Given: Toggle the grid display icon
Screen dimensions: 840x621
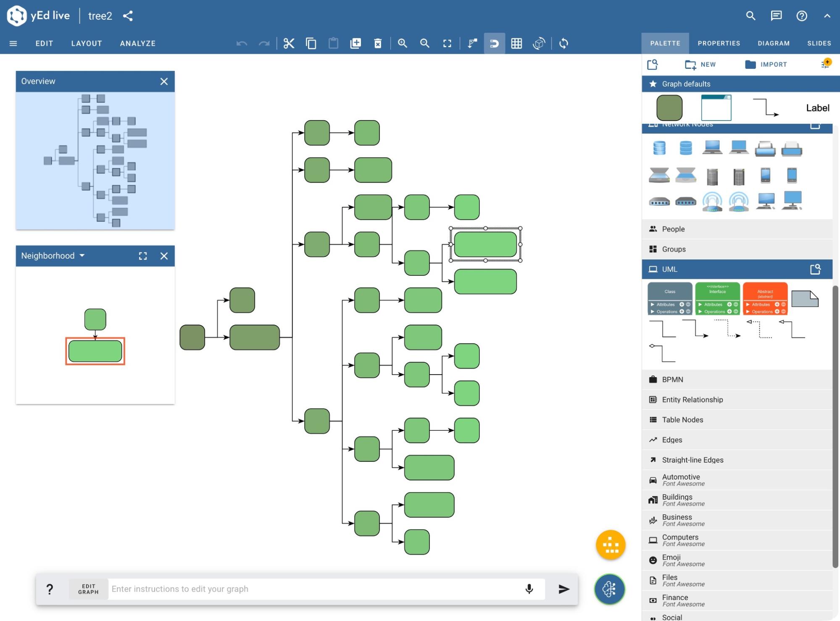Looking at the screenshot, I should point(517,43).
